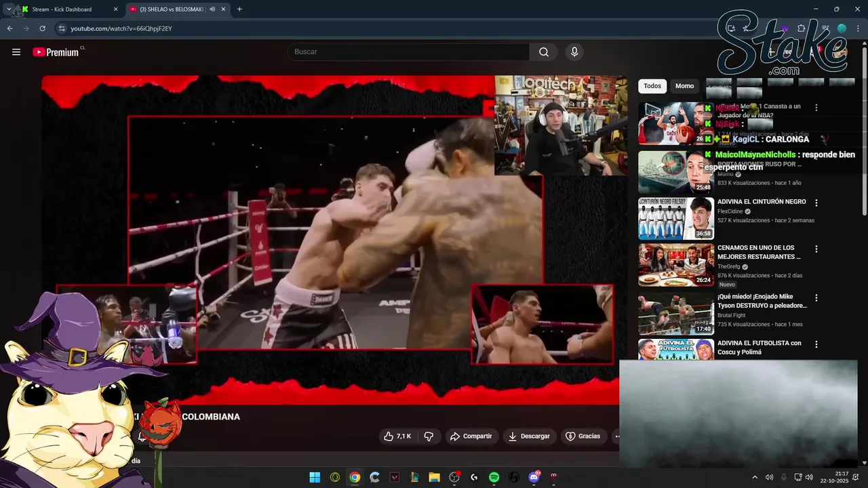
Task: Go back with the browser back arrow
Action: 9,28
